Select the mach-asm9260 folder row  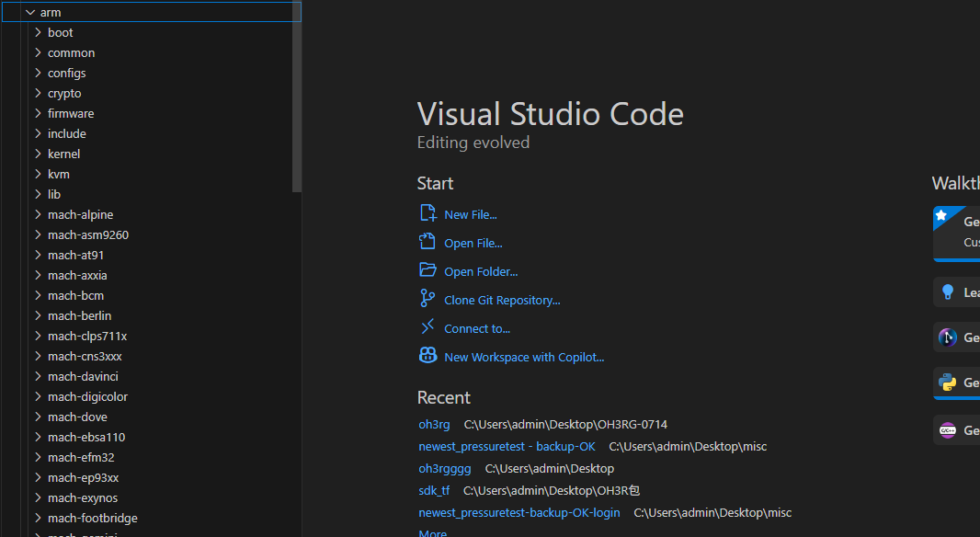151,234
